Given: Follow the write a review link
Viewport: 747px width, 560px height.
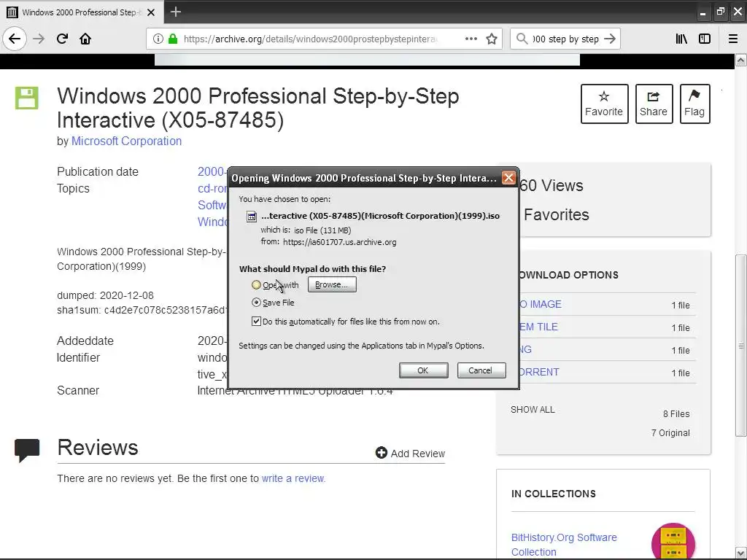Looking at the screenshot, I should 293,478.
